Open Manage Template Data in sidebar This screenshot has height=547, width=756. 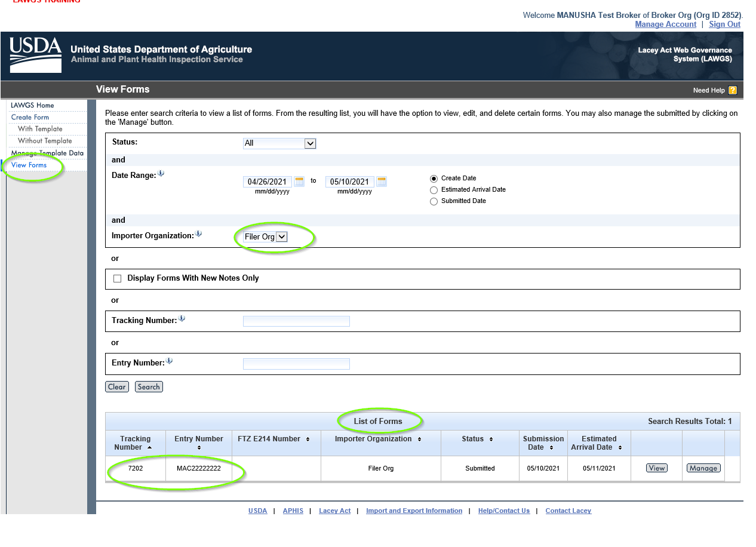tap(47, 153)
